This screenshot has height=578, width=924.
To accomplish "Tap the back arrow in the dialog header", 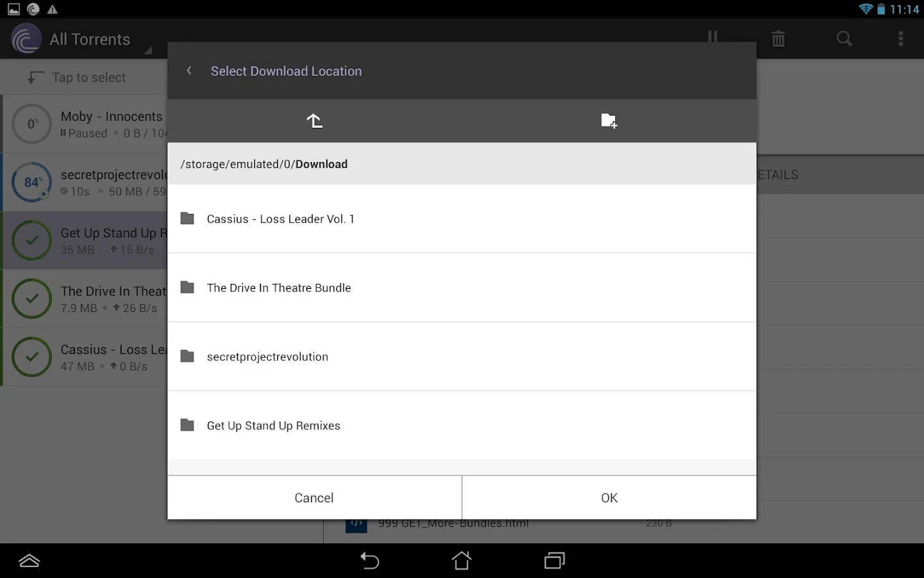I will pos(189,71).
